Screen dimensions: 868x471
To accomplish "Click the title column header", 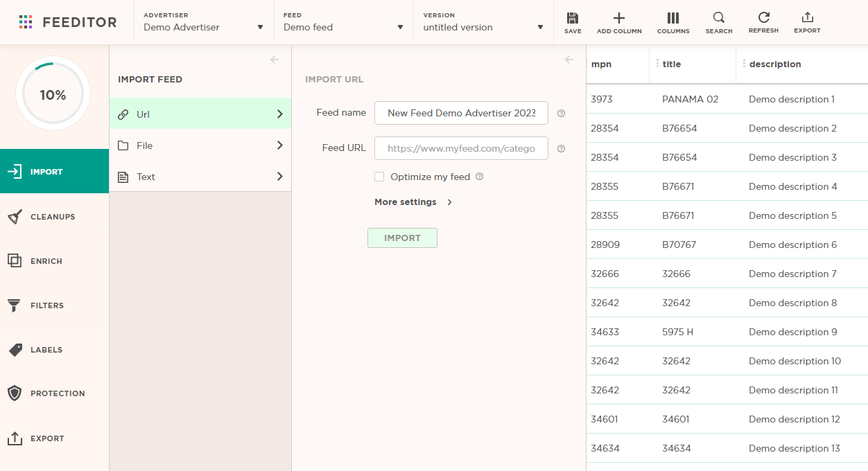I will (x=672, y=64).
